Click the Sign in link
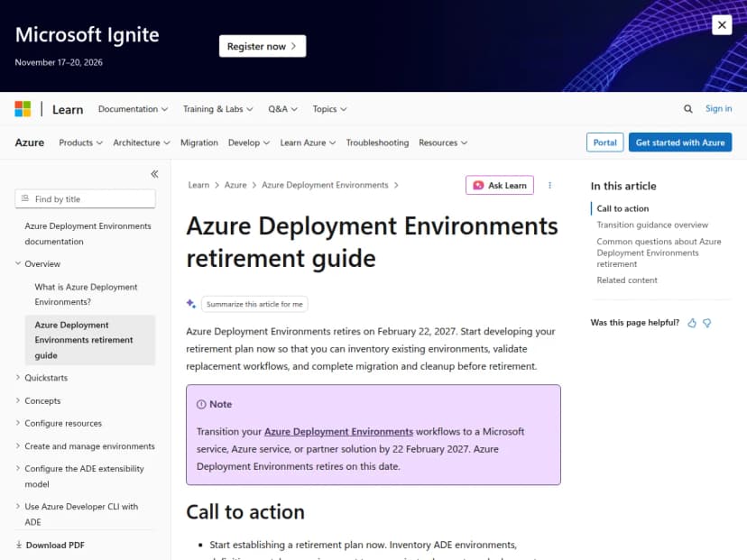 click(718, 108)
